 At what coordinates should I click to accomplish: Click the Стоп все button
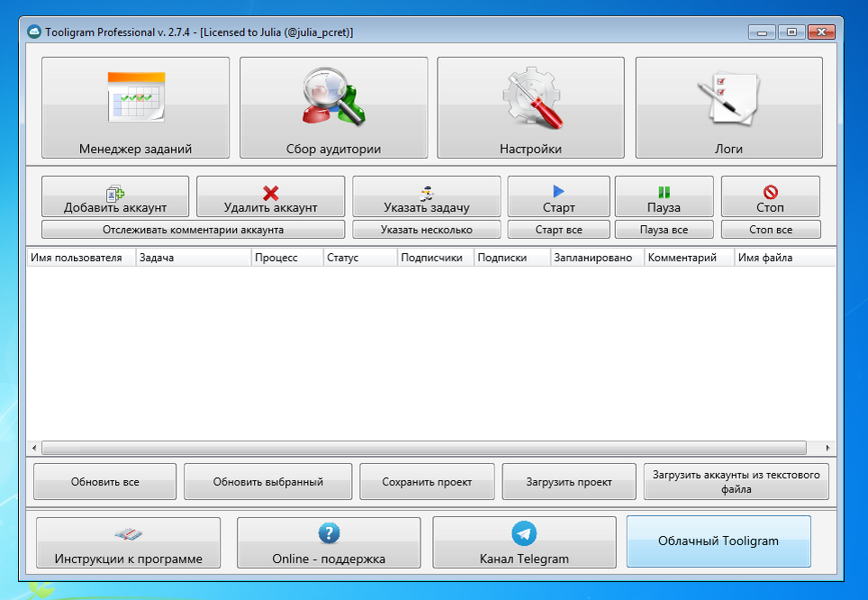point(771,230)
